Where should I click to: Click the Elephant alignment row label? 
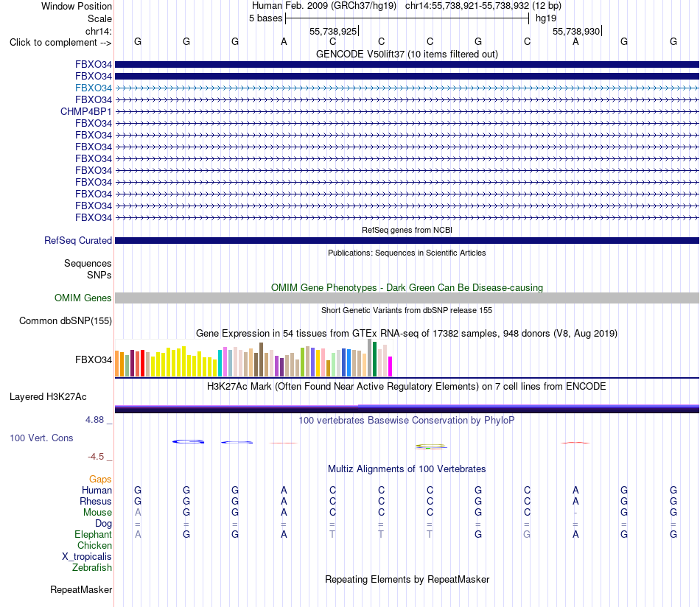[x=93, y=534]
